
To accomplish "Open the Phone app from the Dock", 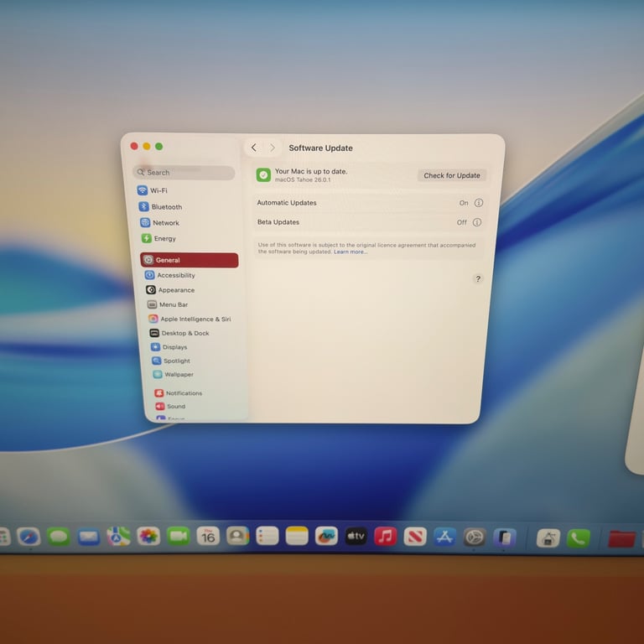I will pos(578,538).
